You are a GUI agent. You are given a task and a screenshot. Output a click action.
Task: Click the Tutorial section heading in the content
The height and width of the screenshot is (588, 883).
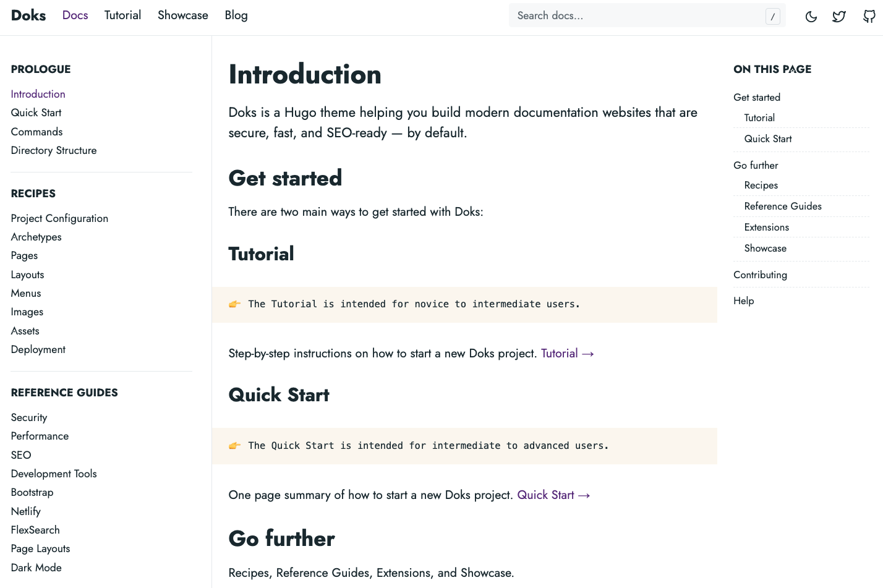click(262, 254)
